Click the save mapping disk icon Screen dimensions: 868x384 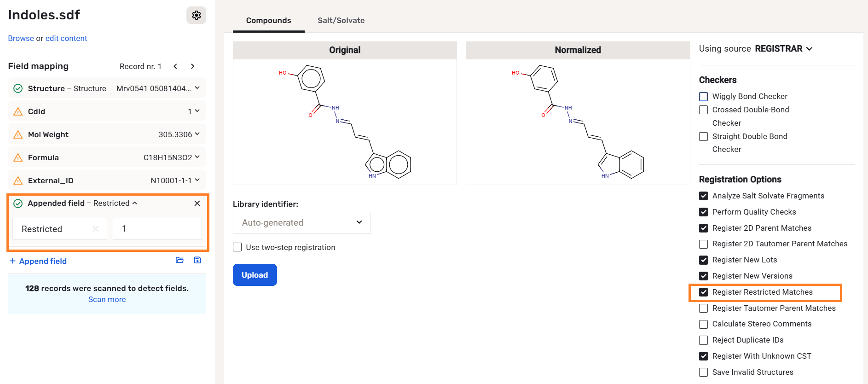click(x=197, y=260)
